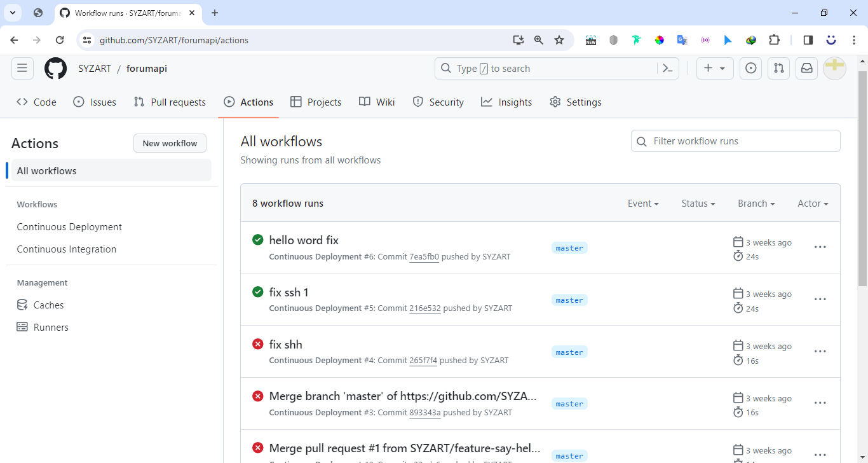Expand the Event filter dropdown
Image resolution: width=868 pixels, height=463 pixels.
tap(643, 204)
